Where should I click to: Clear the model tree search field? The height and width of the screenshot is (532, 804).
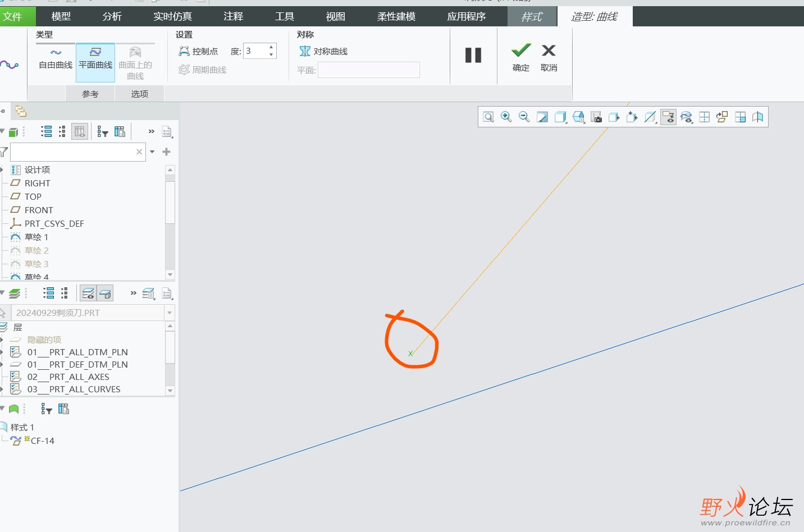(139, 152)
